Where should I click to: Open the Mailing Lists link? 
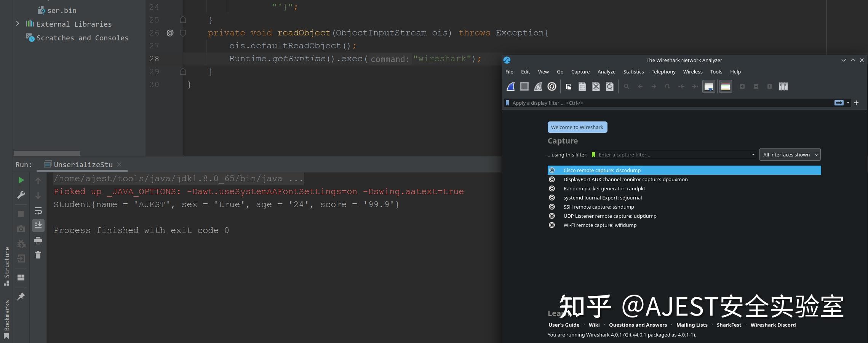point(692,325)
